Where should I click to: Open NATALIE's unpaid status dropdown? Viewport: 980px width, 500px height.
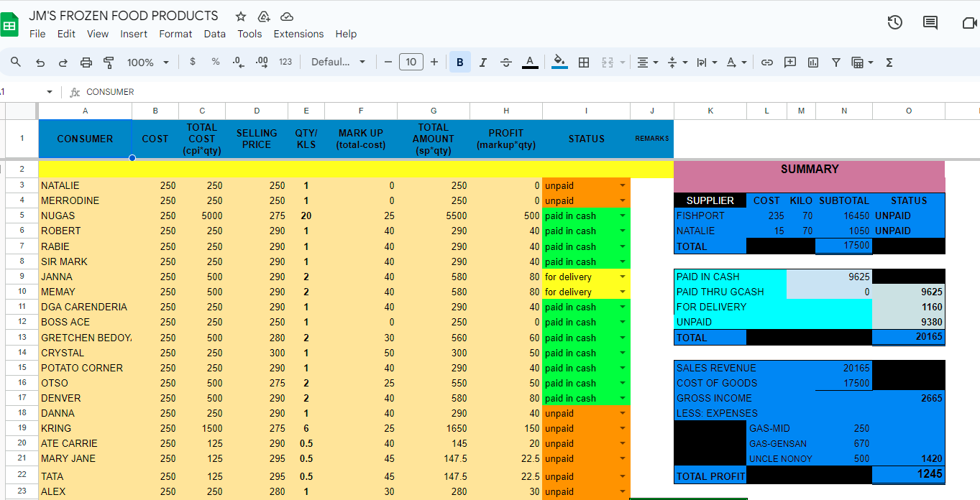pos(623,185)
